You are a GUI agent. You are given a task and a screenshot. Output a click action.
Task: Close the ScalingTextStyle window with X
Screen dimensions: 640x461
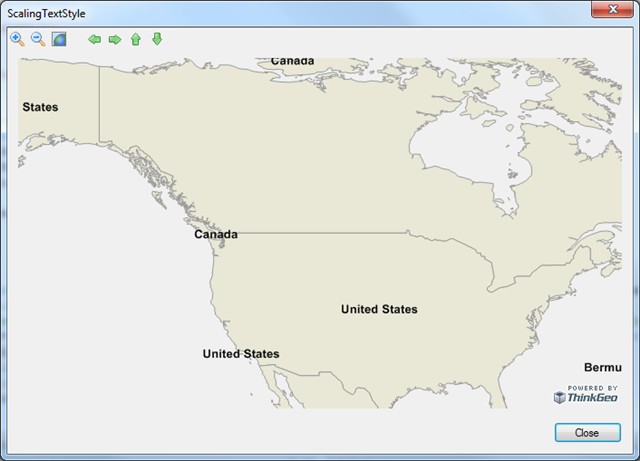click(612, 9)
